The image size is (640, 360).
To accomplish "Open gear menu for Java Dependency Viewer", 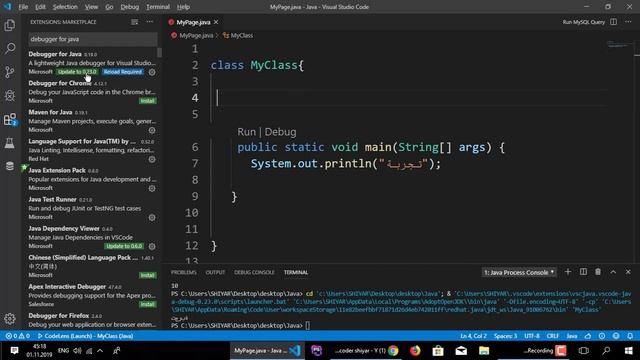I will 152,247.
